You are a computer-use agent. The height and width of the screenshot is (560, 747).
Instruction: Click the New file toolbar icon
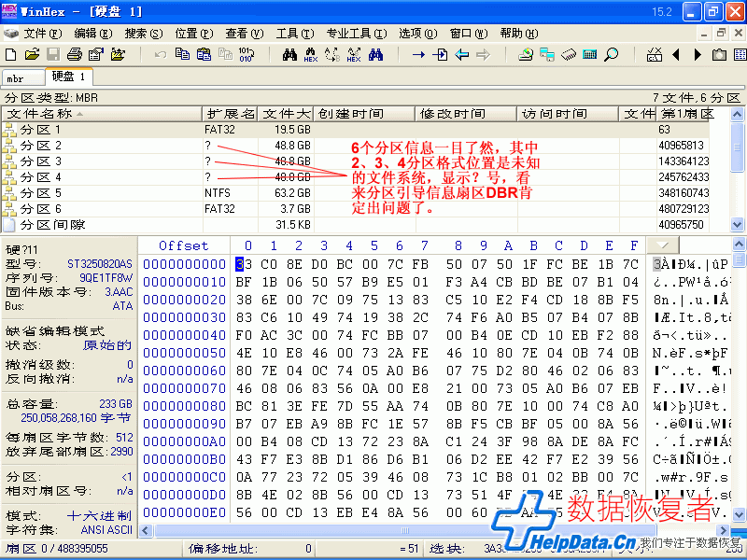[10, 54]
